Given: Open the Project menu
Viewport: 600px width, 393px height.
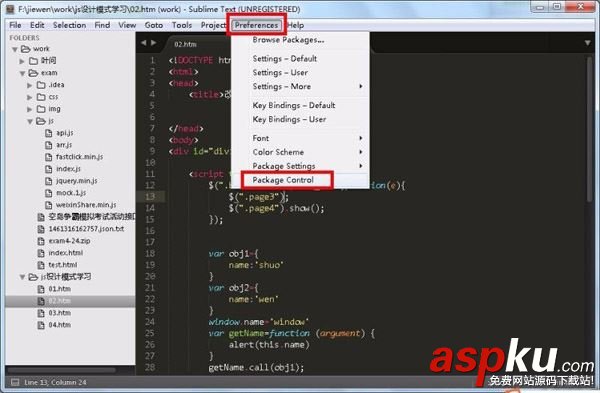Looking at the screenshot, I should pos(213,25).
